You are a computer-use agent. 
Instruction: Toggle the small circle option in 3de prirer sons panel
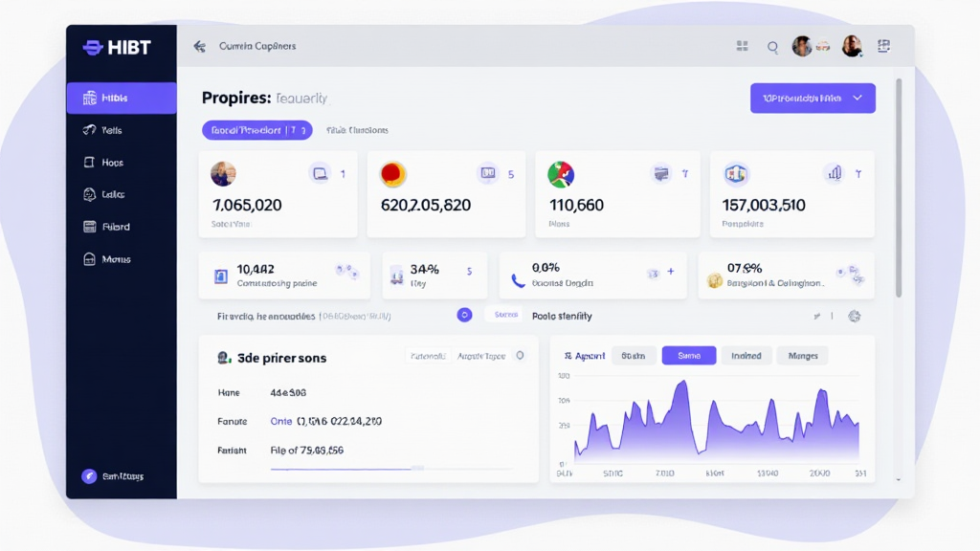(520, 355)
